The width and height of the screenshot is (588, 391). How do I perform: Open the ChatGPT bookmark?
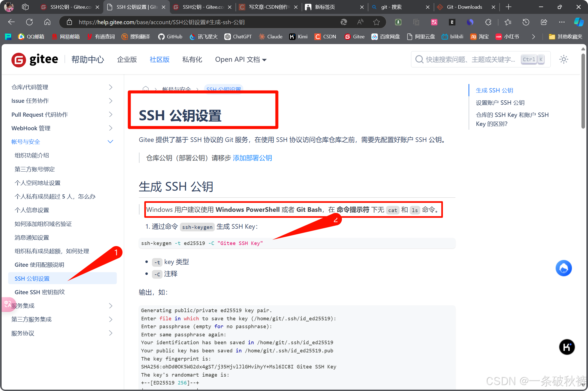(x=238, y=37)
